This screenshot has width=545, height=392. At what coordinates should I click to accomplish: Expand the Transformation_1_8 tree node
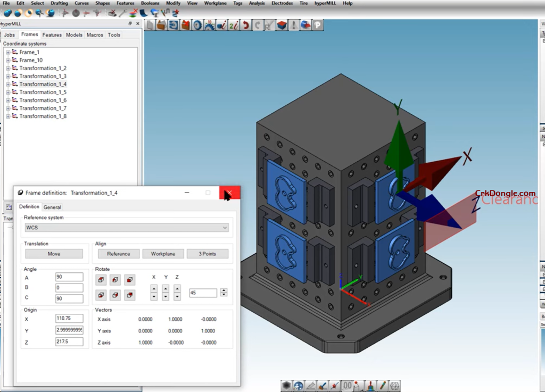point(8,116)
